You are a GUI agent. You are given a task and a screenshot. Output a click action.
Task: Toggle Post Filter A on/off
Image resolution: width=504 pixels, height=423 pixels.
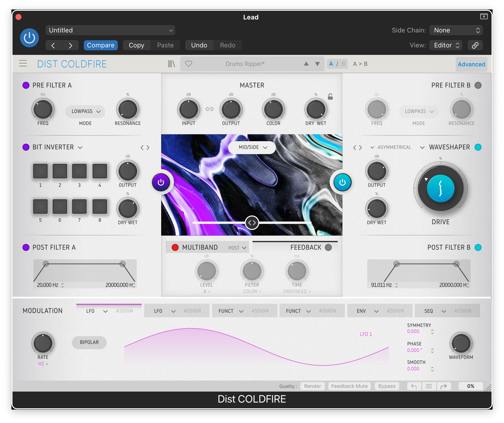pos(26,247)
